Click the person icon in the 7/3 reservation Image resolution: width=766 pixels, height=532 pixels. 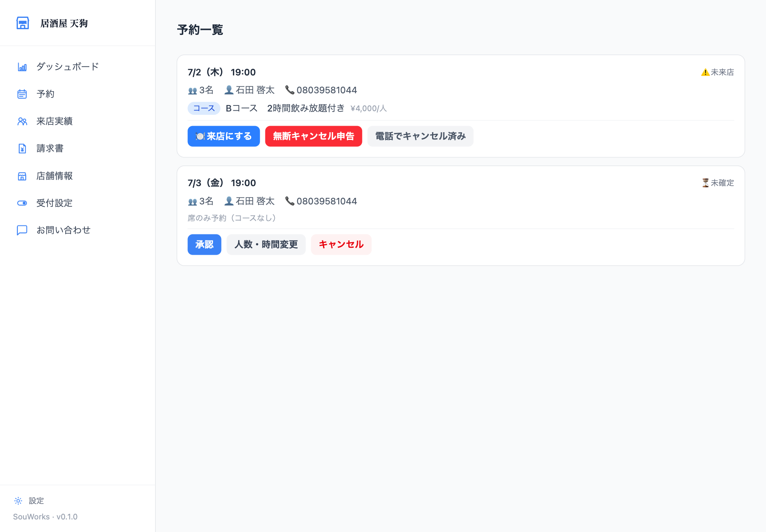229,201
